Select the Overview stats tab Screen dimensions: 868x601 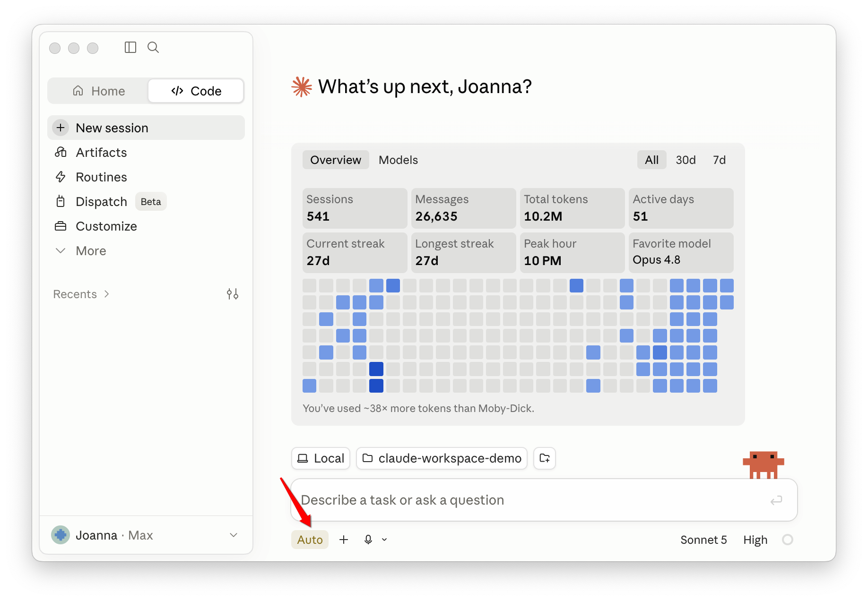point(336,160)
